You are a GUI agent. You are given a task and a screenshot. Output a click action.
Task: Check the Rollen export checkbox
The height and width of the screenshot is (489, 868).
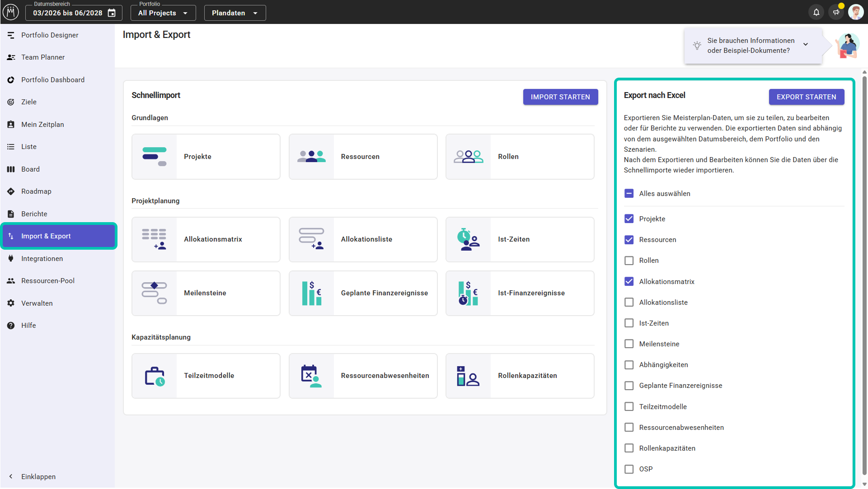pyautogui.click(x=629, y=261)
